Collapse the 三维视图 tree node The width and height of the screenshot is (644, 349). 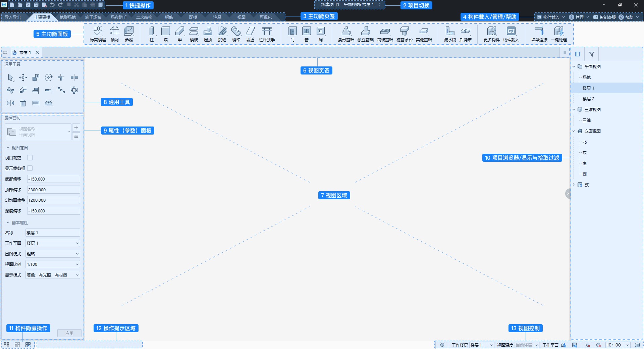(574, 109)
